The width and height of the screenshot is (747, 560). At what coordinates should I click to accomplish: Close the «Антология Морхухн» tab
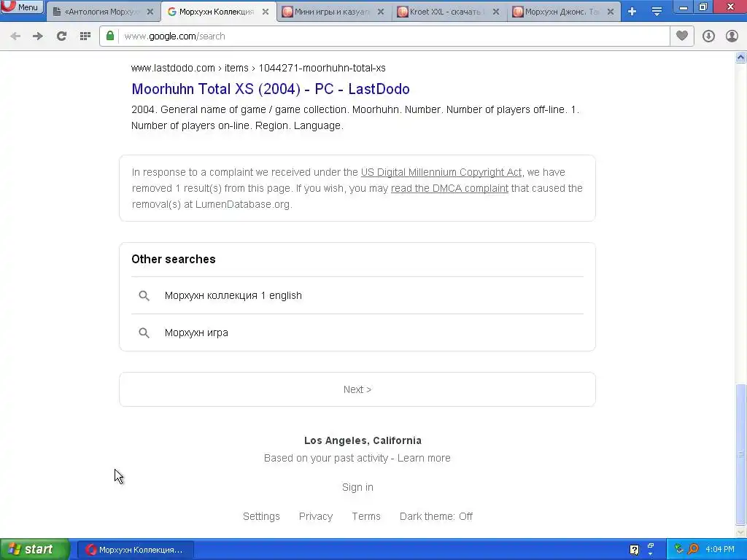(150, 12)
